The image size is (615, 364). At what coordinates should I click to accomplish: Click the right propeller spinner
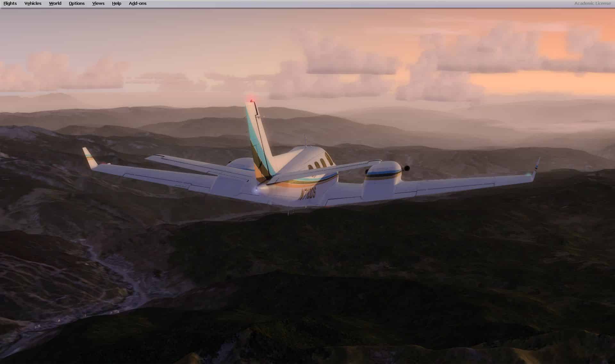click(x=407, y=168)
